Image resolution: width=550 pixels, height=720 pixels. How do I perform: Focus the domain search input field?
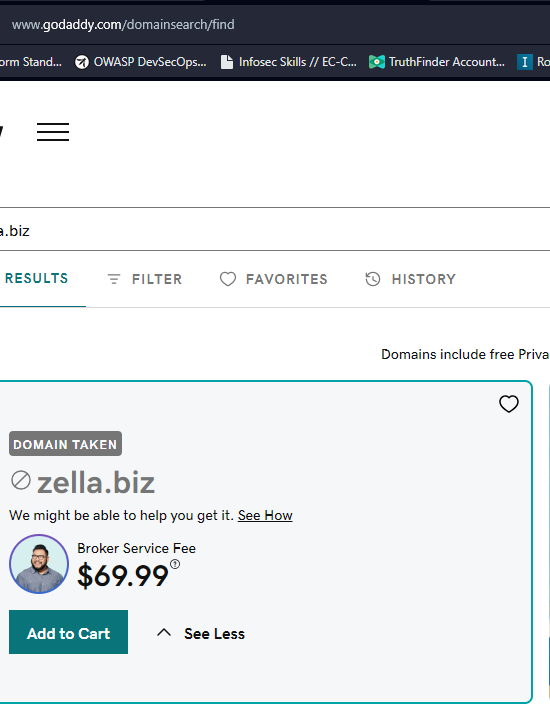[x=275, y=230]
